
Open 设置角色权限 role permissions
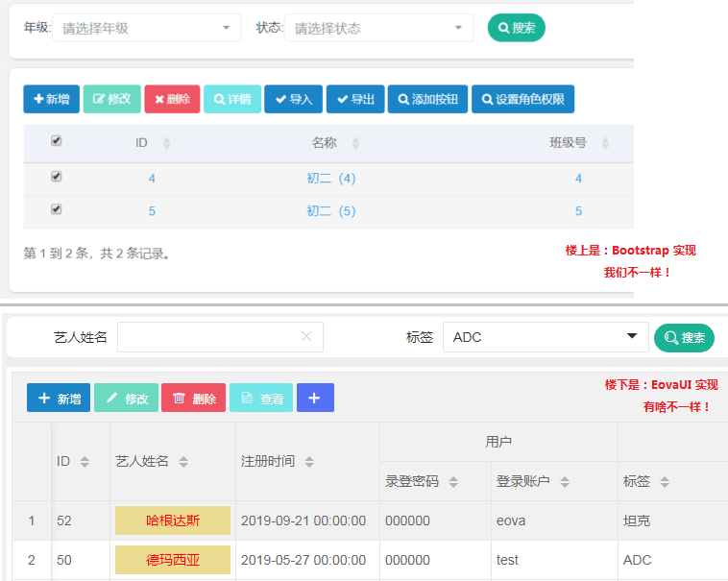click(522, 99)
